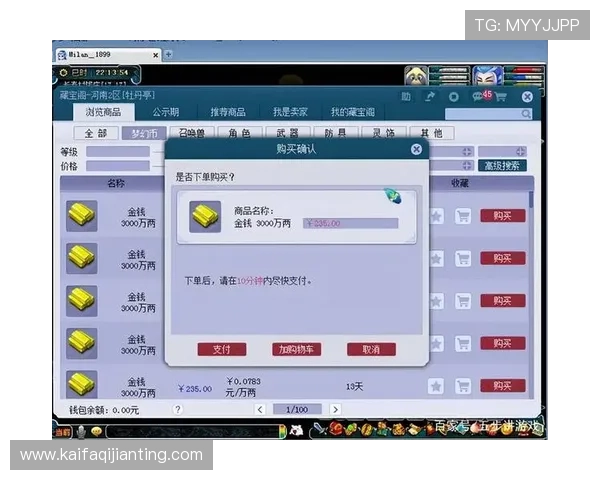Select the 全部 category filter

(x=96, y=133)
